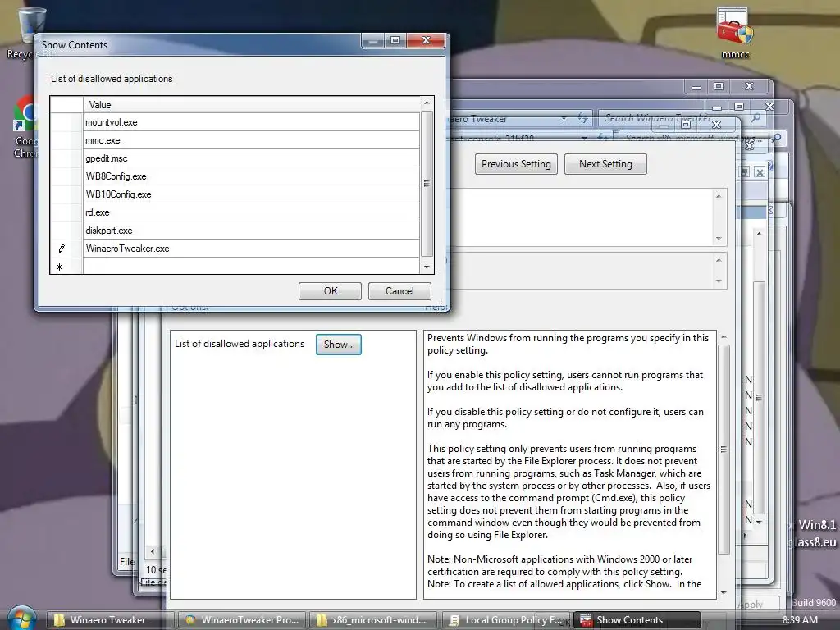Screen dimensions: 840x630
Task: Select the WinaeroTweaker.exe entry
Action: [251, 249]
